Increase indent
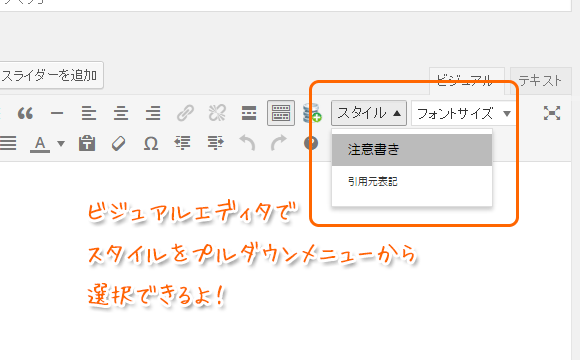580x360 pixels. click(215, 143)
